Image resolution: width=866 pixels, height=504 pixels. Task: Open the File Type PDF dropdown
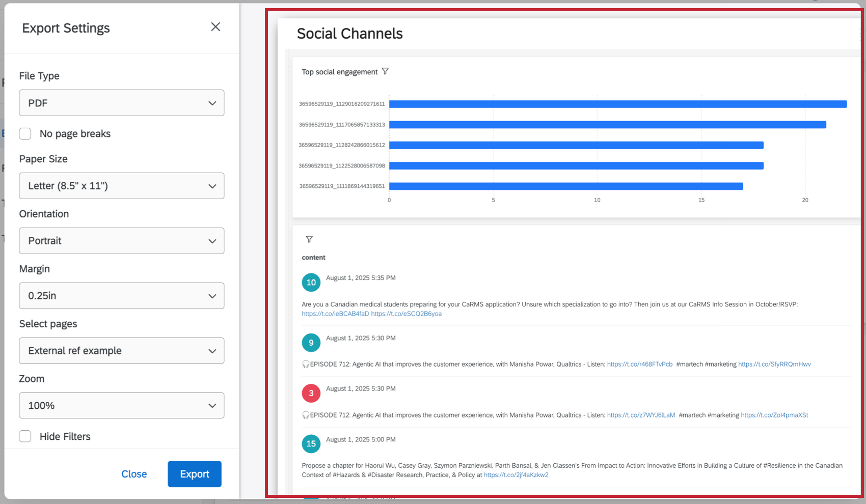tap(122, 103)
